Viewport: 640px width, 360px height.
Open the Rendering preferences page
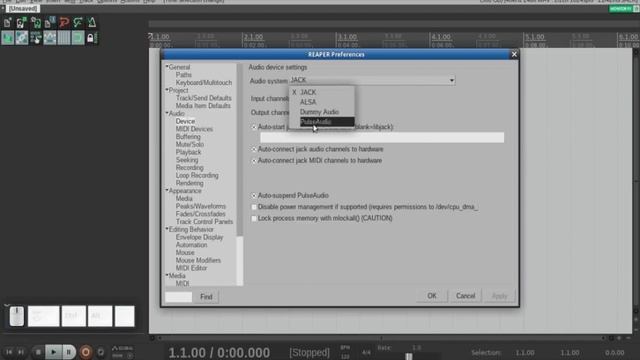click(189, 183)
